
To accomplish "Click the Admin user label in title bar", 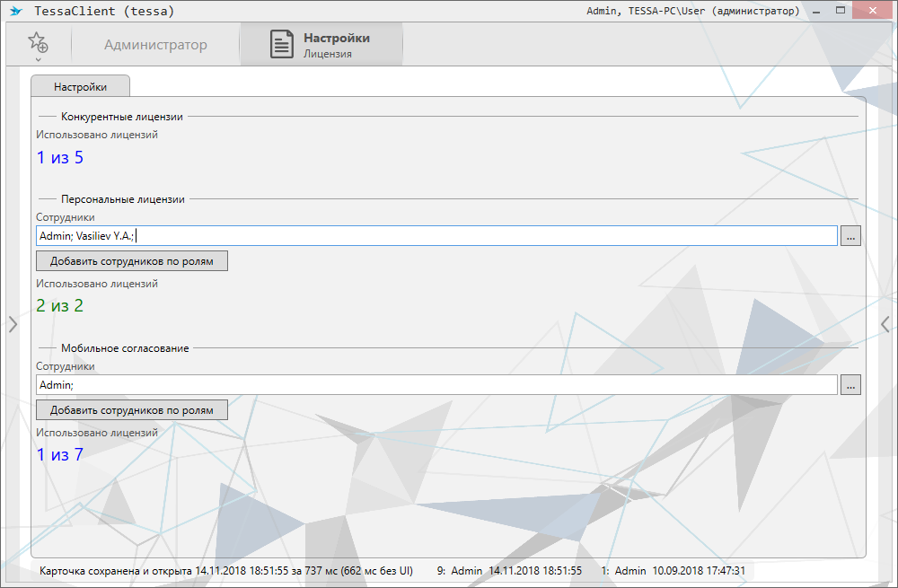I will point(691,12).
